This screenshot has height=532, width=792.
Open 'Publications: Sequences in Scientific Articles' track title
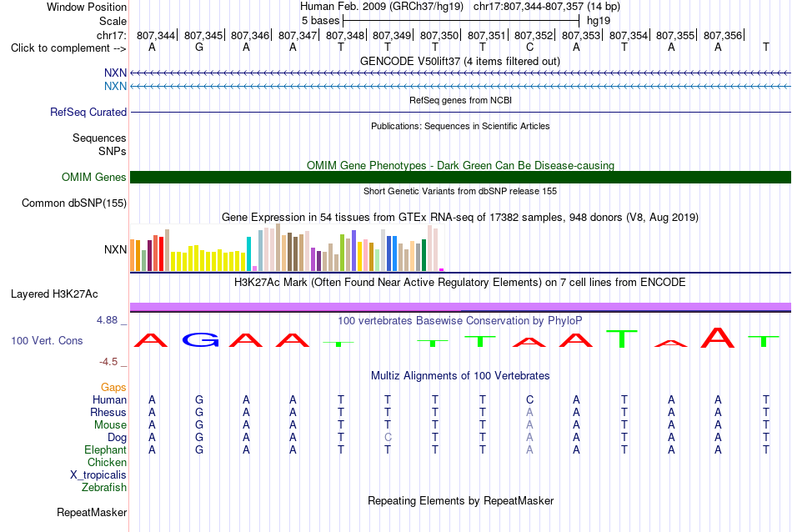[460, 126]
